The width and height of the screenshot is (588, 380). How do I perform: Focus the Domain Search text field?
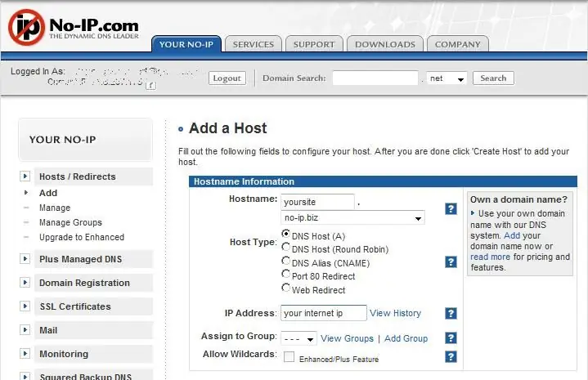375,78
